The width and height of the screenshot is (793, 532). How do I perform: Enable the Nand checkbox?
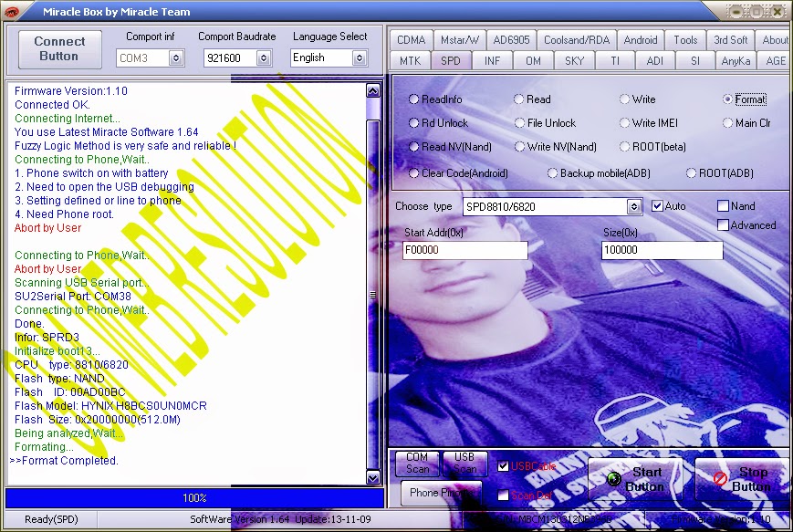pyautogui.click(x=724, y=206)
